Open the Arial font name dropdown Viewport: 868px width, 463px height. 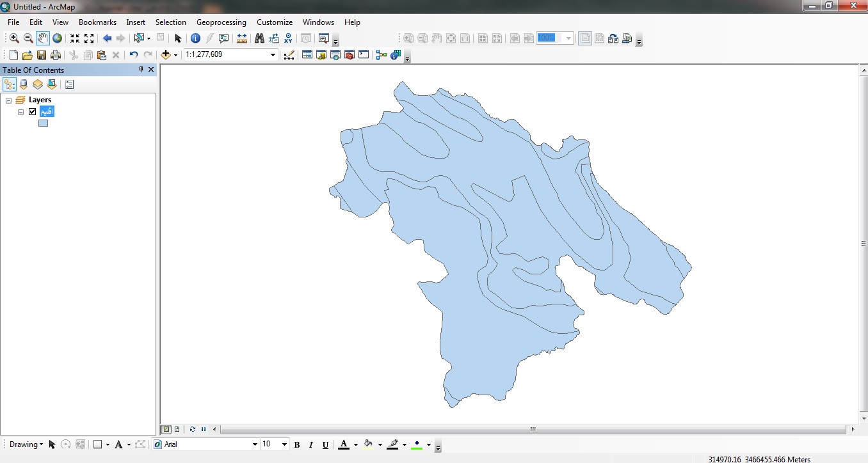[255, 444]
